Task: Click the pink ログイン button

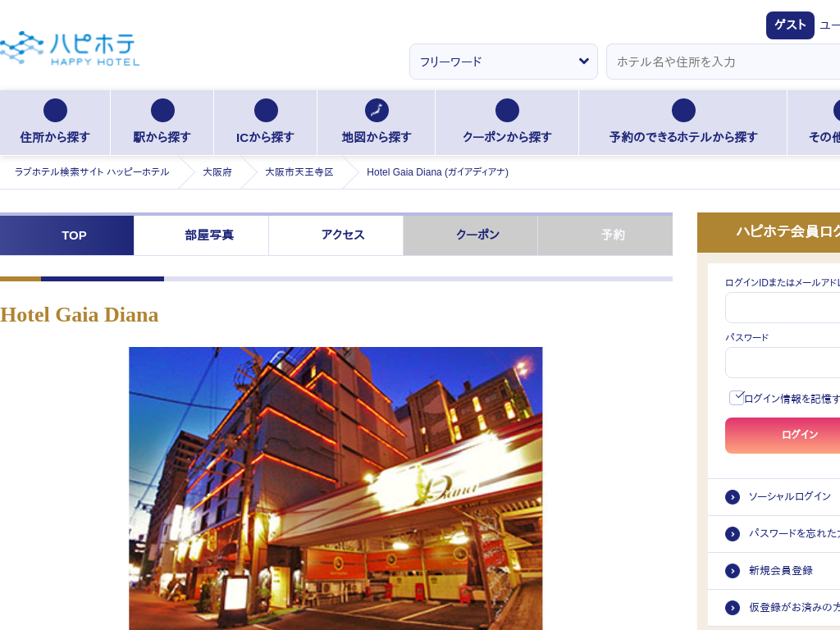Action: coord(783,436)
